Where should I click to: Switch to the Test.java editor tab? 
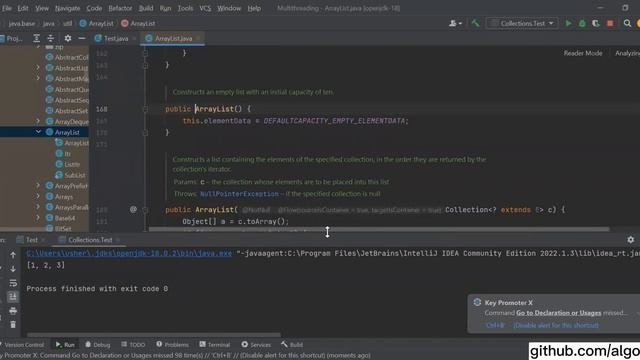coord(116,38)
